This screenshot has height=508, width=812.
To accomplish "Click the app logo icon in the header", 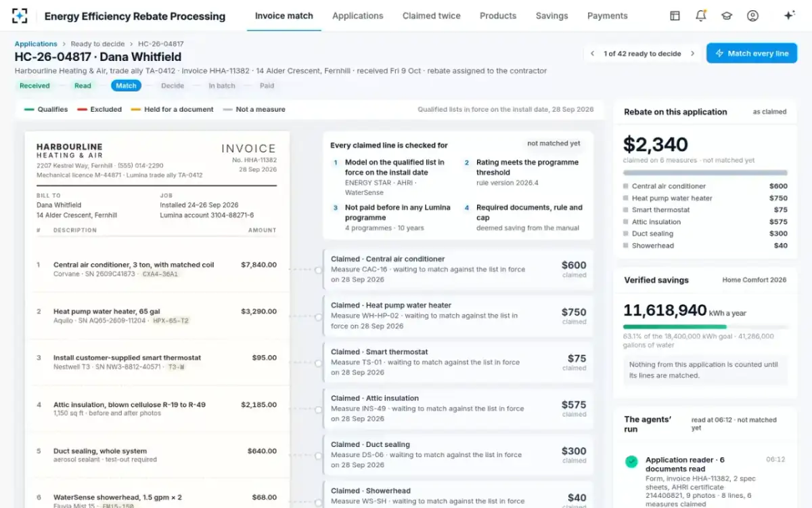I will (20, 16).
